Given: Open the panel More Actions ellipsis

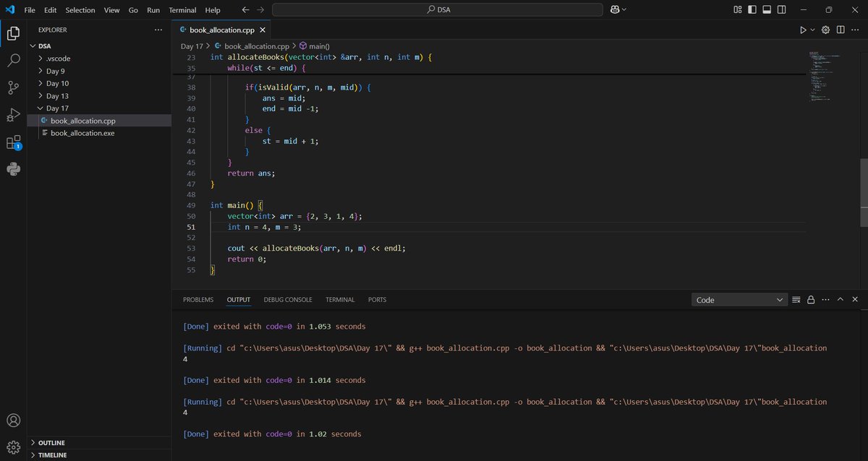Looking at the screenshot, I should tap(825, 300).
